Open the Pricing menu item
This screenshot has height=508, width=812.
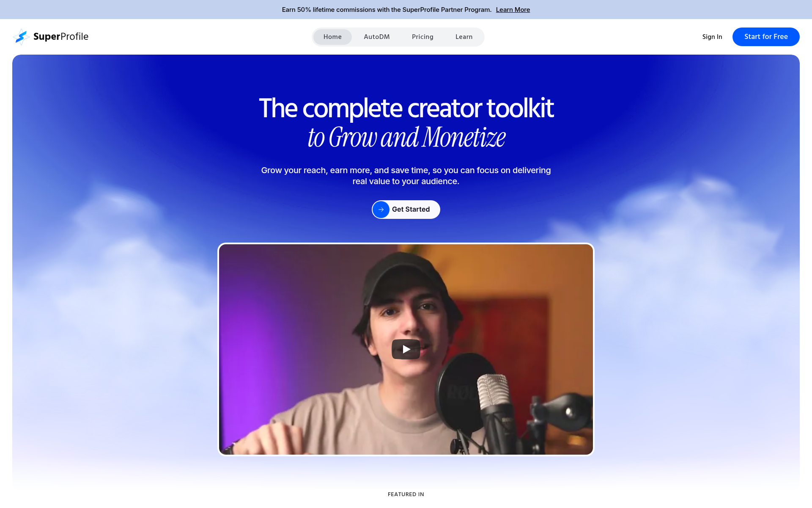(422, 37)
